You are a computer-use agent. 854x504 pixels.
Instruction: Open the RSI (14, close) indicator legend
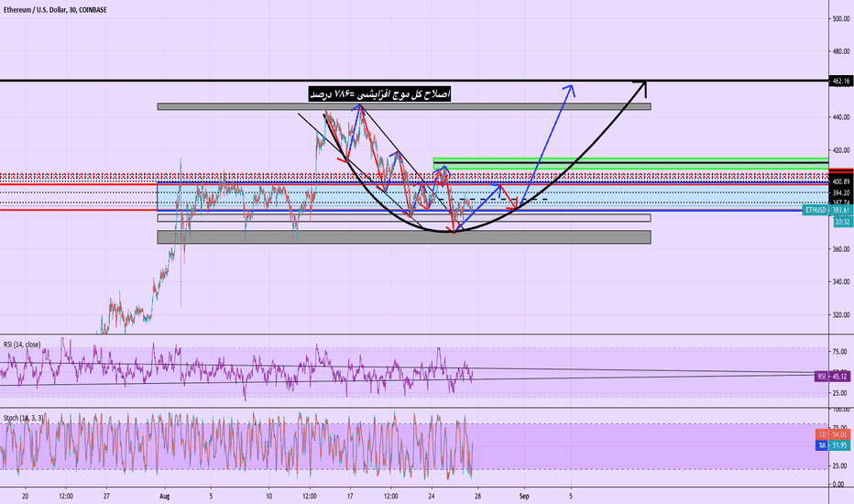(x=22, y=345)
